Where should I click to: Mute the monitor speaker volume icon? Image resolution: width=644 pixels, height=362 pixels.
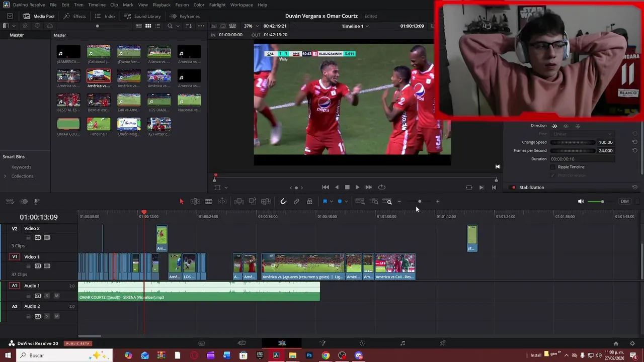[581, 202]
